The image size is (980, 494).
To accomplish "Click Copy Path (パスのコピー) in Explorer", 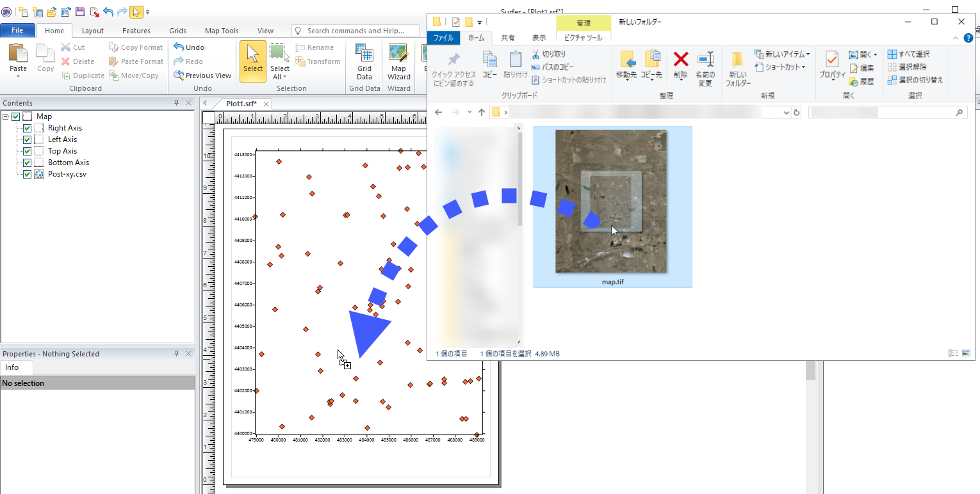I will tap(552, 67).
